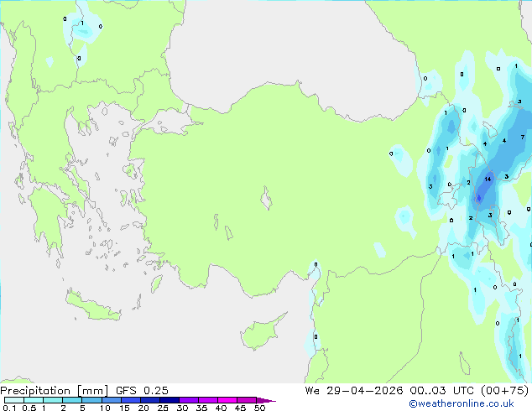Click the 1–2 mm legend color swatch
This screenshot has width=532, height=411.
tap(53, 400)
